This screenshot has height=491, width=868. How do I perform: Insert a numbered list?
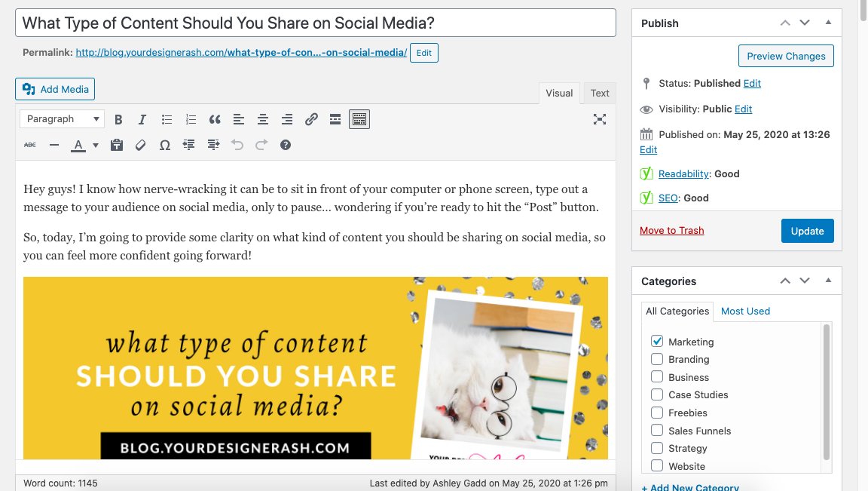click(191, 119)
